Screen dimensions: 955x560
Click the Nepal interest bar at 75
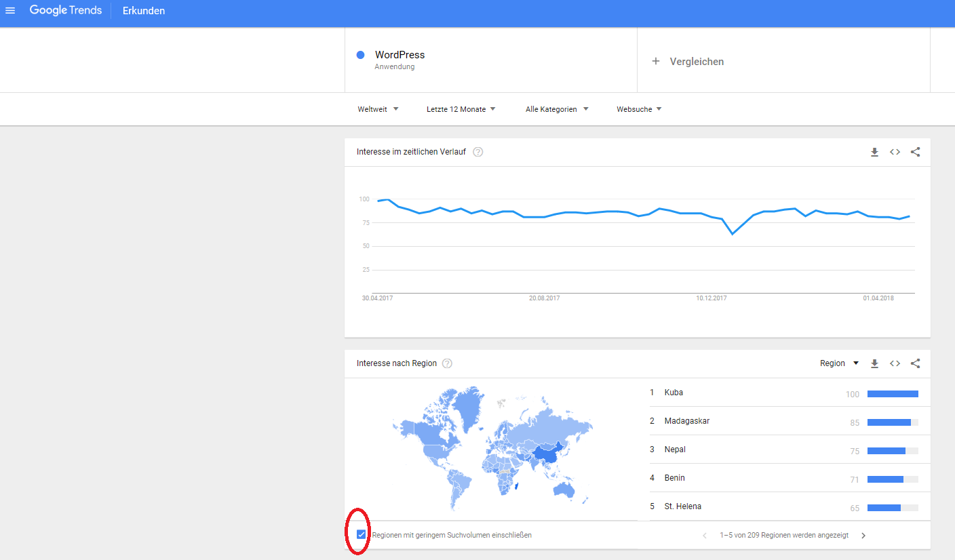(x=886, y=451)
